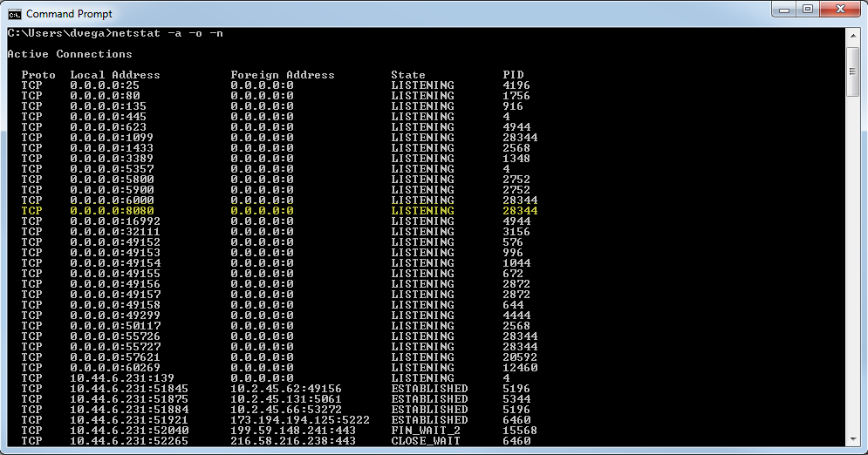Select local address 0.0.0.0:32111
The image size is (868, 455).
tap(115, 232)
